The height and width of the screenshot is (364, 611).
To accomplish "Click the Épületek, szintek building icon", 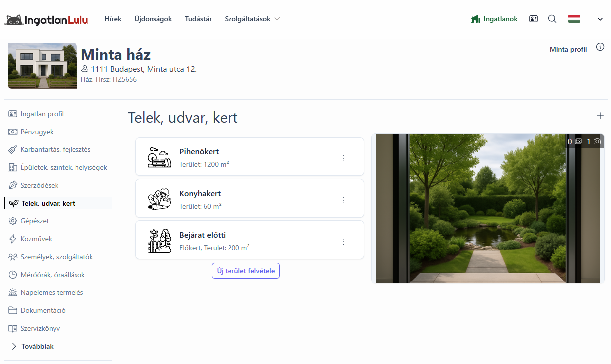I will (13, 167).
